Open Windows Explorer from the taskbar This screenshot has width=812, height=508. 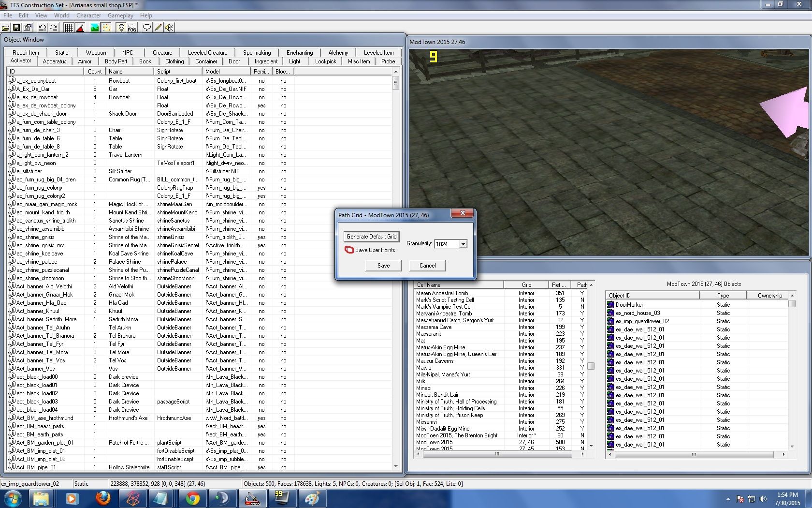pyautogui.click(x=41, y=498)
